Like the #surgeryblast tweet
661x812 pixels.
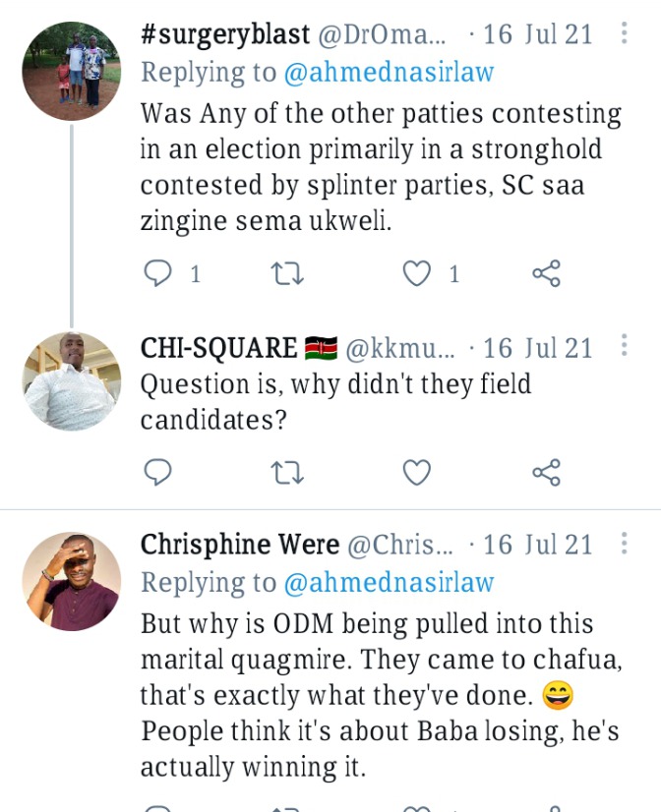pyautogui.click(x=418, y=273)
